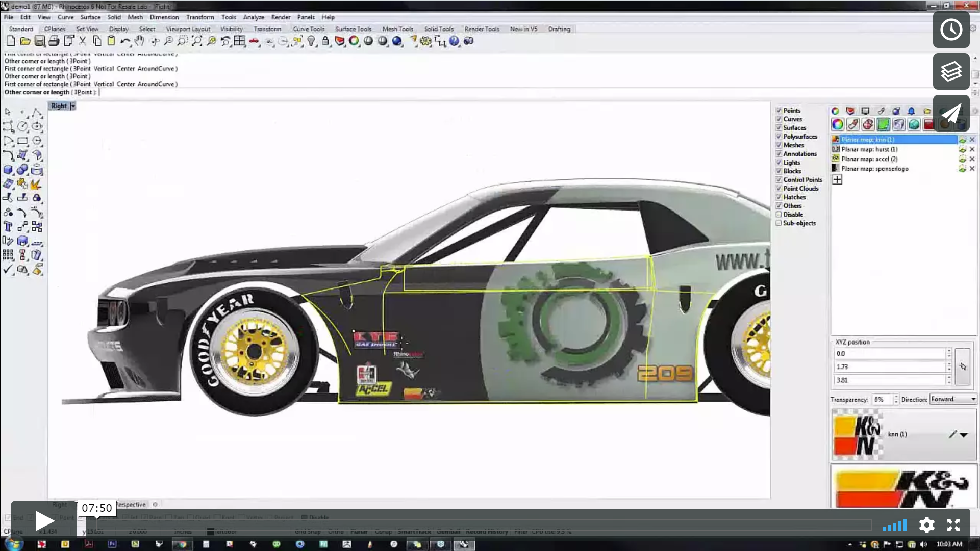980x551 pixels.
Task: Open the Analyze menu
Action: coord(254,17)
